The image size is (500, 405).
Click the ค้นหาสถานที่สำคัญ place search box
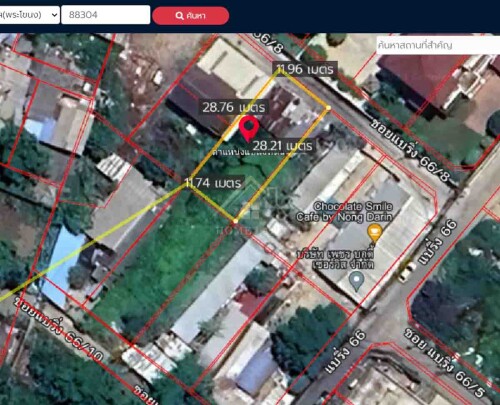[x=438, y=45]
